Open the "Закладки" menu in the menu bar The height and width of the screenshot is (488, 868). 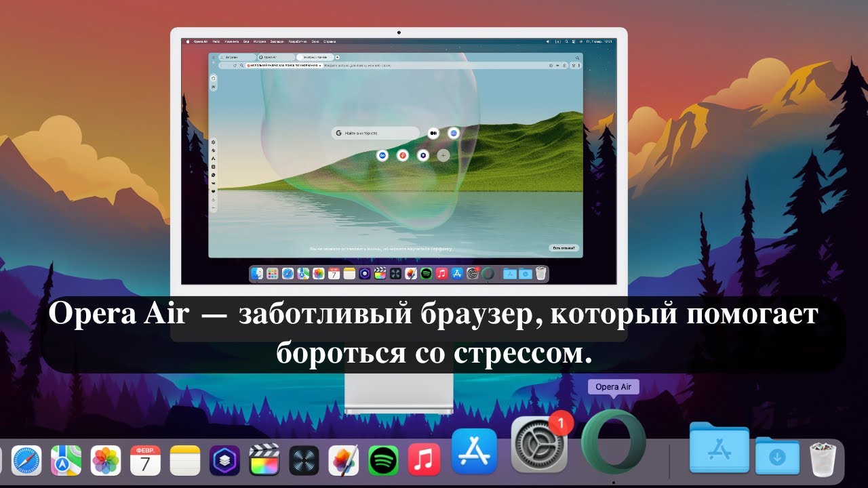[x=277, y=41]
